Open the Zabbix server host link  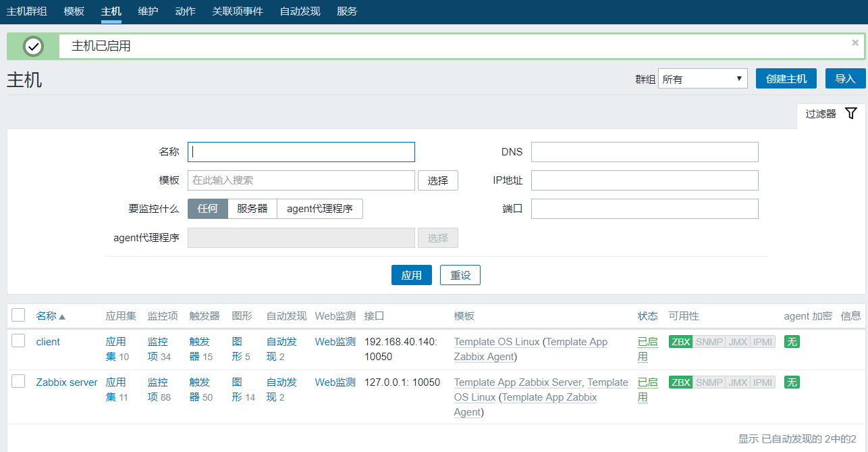point(67,382)
